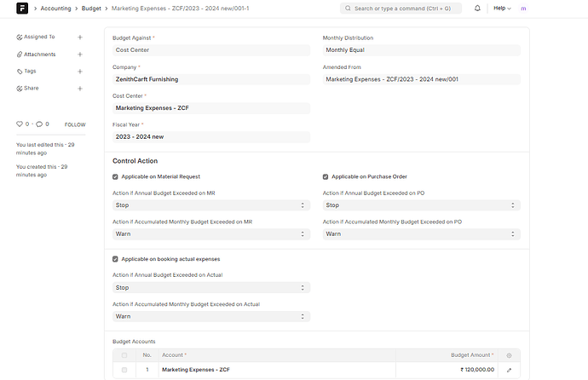Expand the Help menu
The height and width of the screenshot is (380, 588).
(502, 8)
